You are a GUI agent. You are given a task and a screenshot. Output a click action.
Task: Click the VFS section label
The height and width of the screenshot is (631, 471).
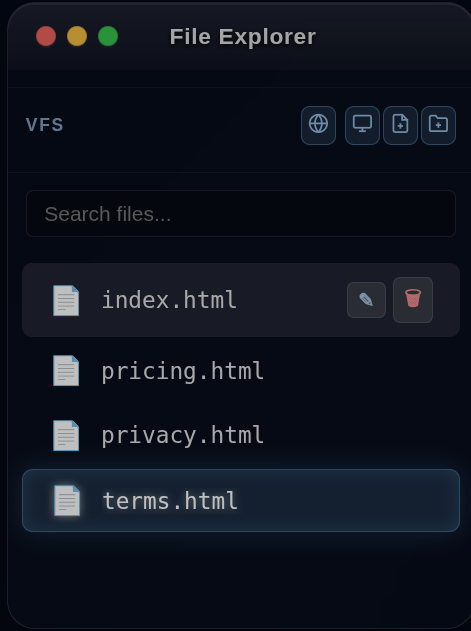coord(45,125)
